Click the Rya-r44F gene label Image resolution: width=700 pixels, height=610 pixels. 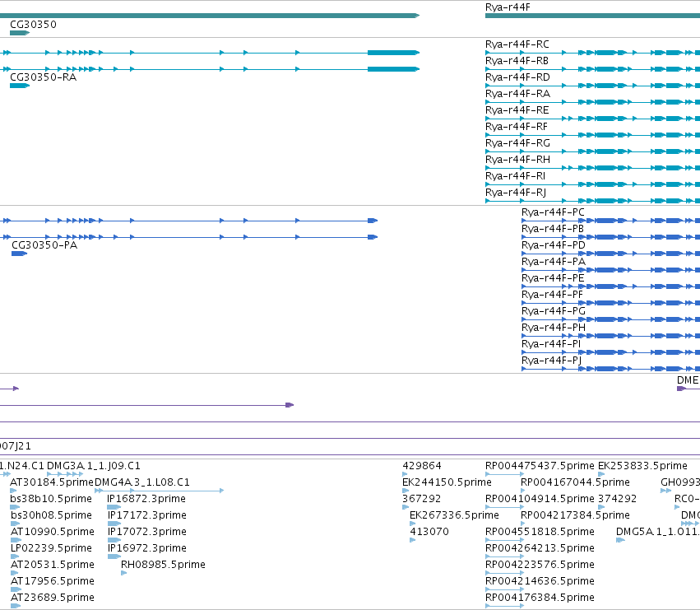click(508, 7)
